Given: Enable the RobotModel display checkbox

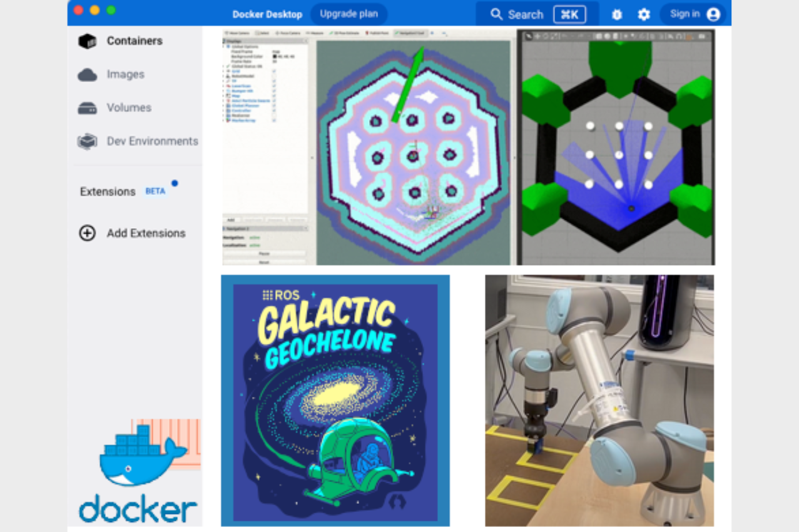Looking at the screenshot, I should pyautogui.click(x=274, y=76).
